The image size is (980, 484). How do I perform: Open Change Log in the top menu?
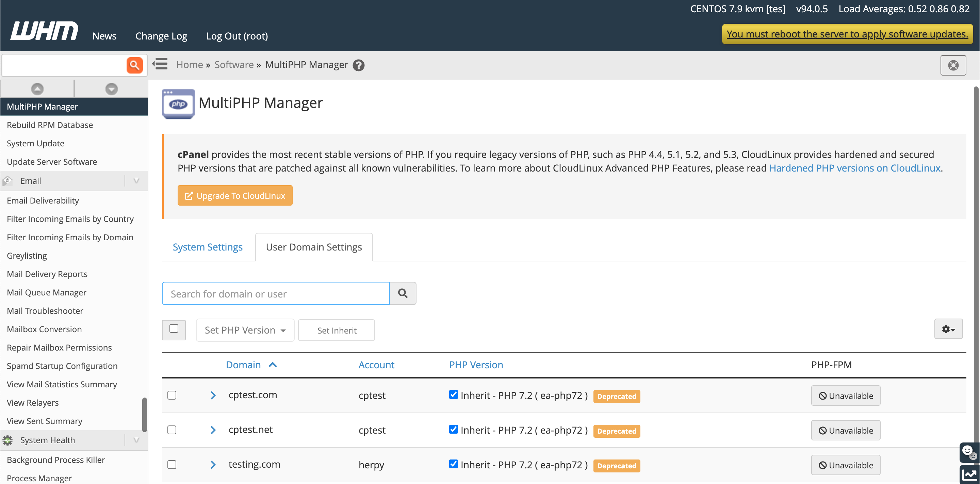pyautogui.click(x=161, y=36)
